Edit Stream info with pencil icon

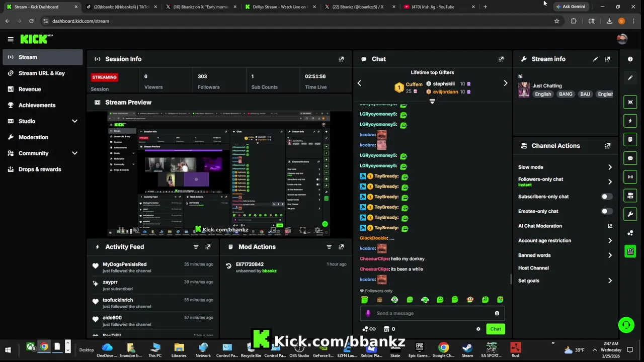[596, 59]
